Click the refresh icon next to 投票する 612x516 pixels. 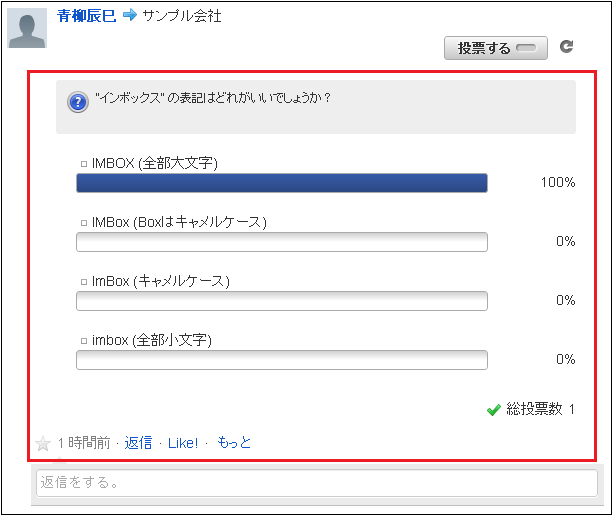coord(566,46)
